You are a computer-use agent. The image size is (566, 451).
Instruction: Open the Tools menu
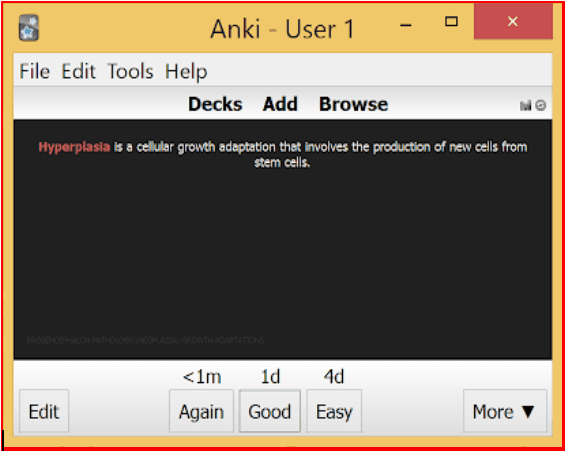[130, 71]
